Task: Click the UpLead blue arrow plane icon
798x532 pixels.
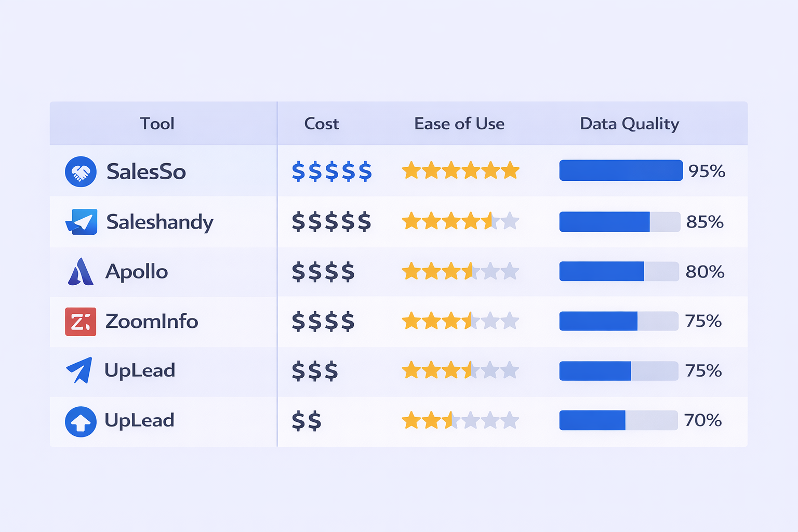Action: [x=79, y=370]
